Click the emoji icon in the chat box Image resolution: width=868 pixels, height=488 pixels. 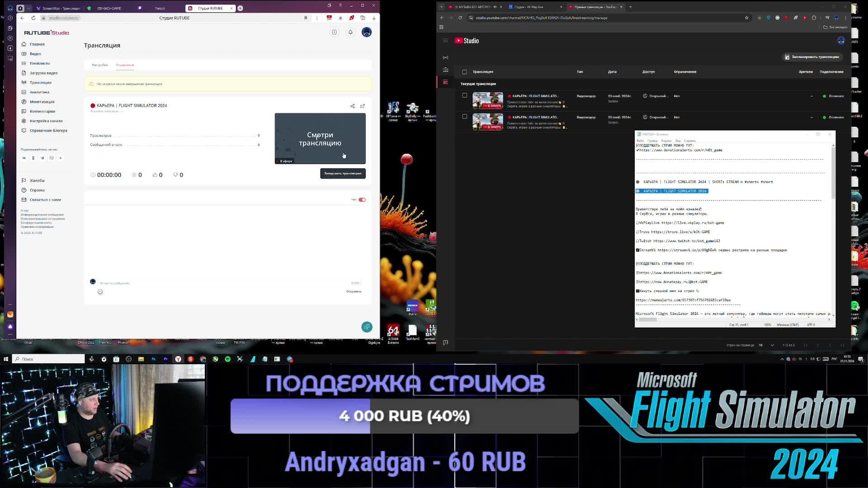coord(100,292)
